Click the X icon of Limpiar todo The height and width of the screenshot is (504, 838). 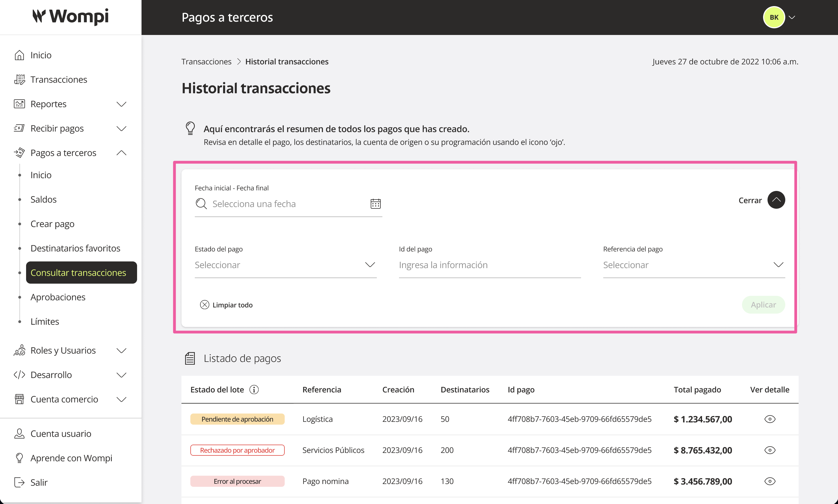[x=205, y=305]
